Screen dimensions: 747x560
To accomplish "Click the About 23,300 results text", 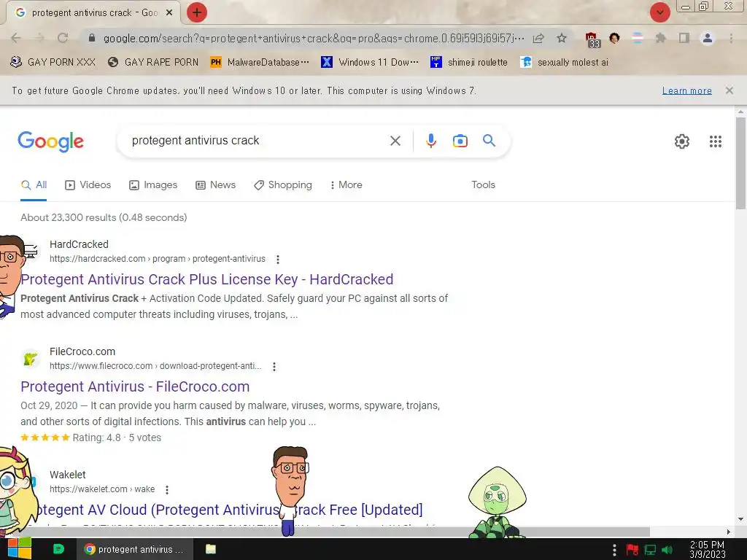I will [104, 217].
